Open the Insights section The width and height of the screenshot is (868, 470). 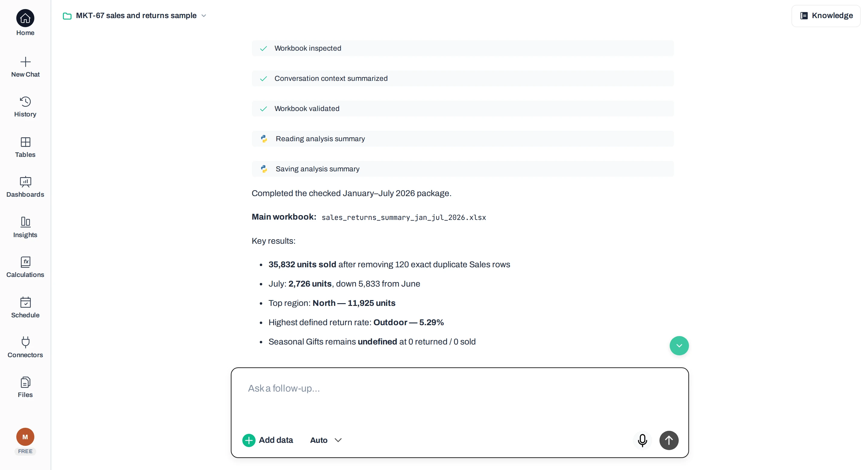25,227
